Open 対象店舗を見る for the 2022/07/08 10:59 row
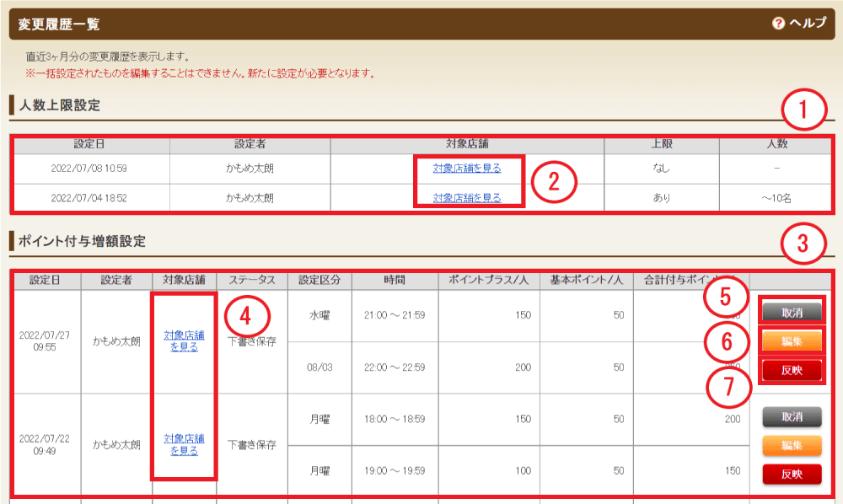 coord(467,169)
